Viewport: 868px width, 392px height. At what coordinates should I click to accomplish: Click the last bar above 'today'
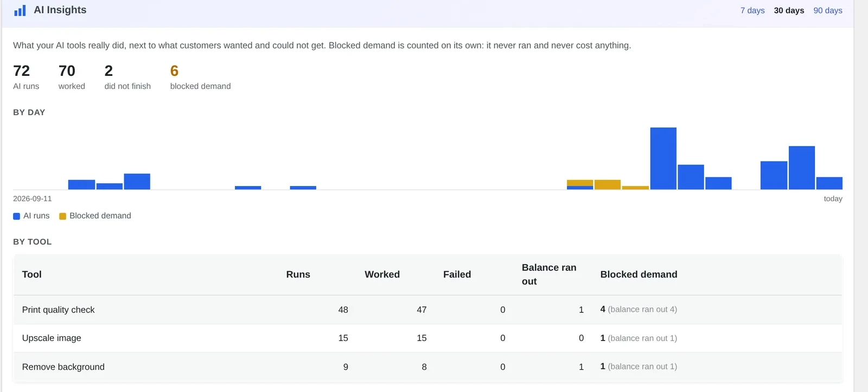tap(829, 183)
